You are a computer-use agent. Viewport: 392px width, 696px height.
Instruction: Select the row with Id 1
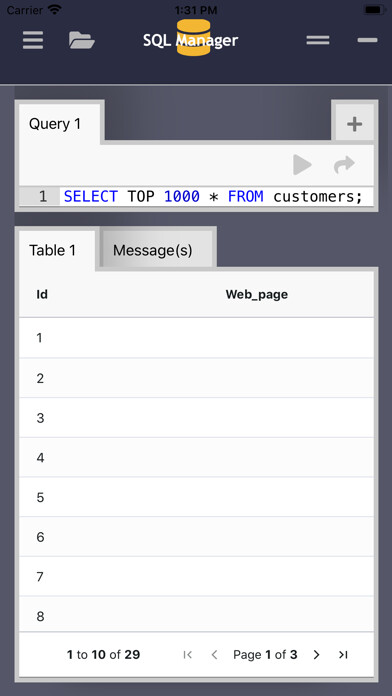click(x=196, y=338)
